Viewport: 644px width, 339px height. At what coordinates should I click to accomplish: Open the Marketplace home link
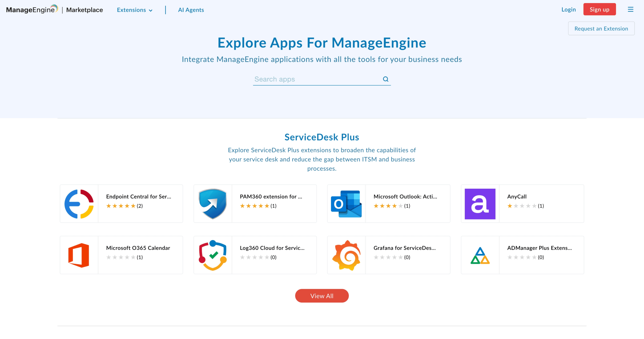pos(85,10)
